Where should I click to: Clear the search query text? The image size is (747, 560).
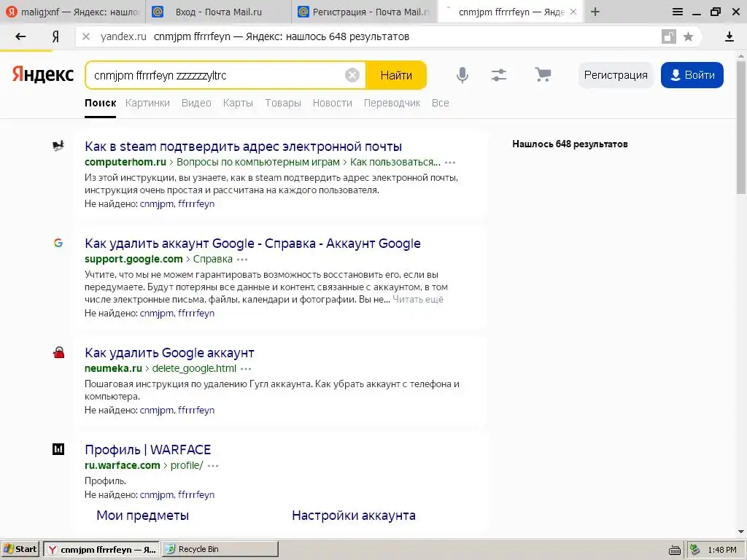click(352, 75)
